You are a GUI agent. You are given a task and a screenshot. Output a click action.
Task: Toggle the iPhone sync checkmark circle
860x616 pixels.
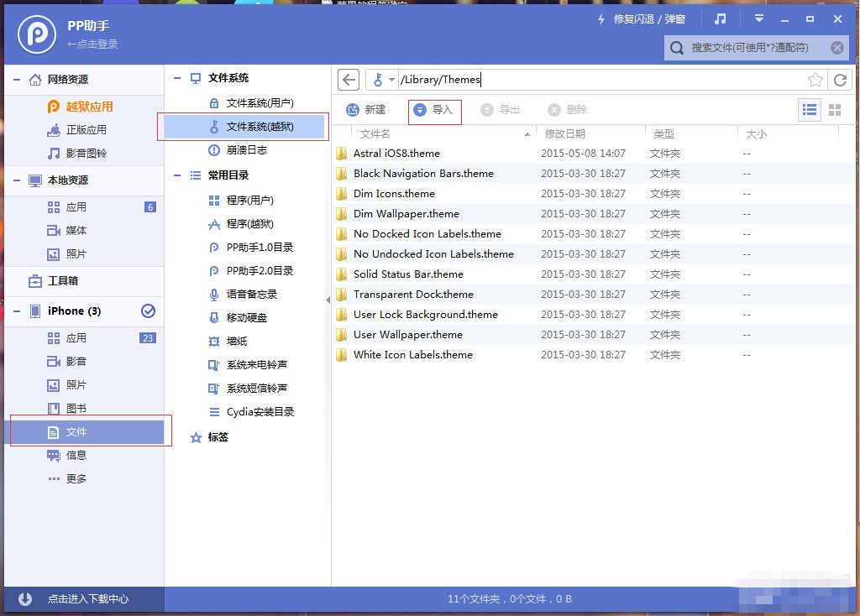pos(149,310)
